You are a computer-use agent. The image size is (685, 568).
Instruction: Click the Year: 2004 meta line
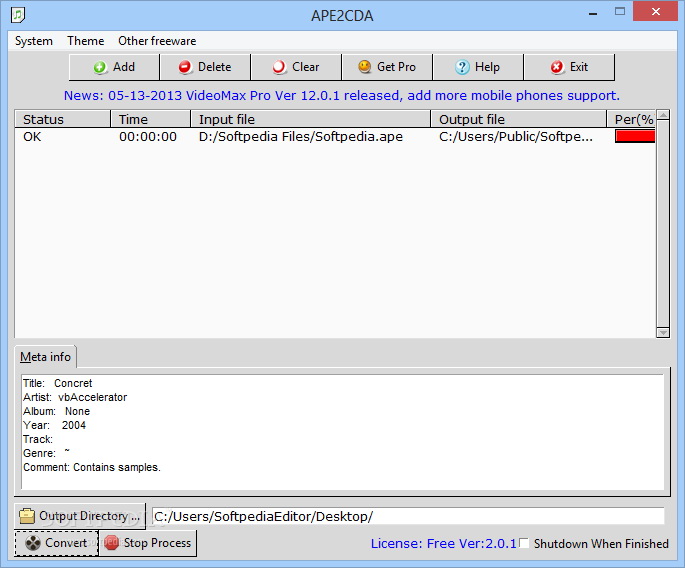(55, 425)
